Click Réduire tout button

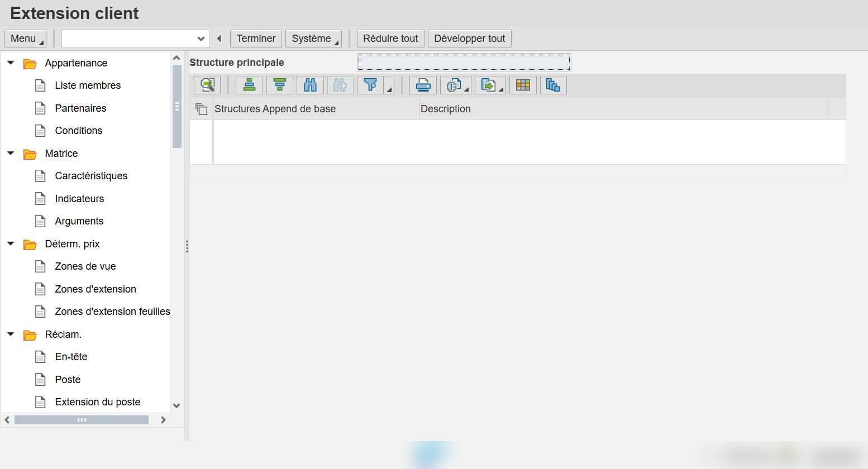[390, 39]
